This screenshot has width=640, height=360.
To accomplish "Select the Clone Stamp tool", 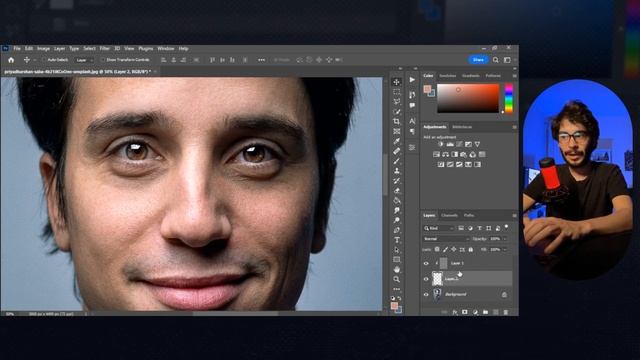I will 396,171.
